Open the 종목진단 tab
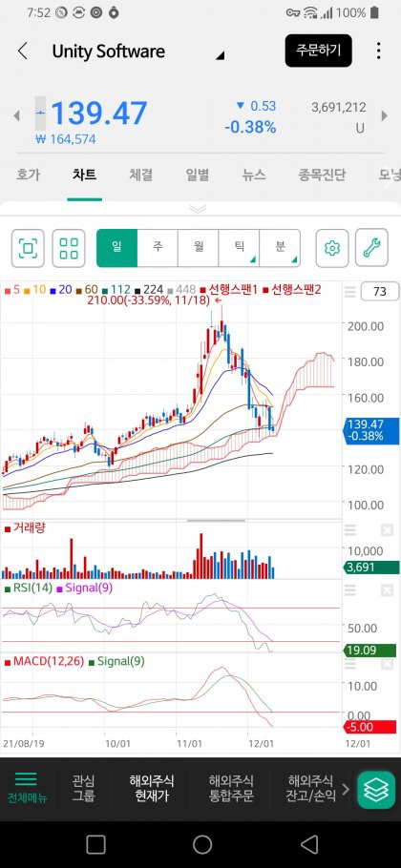Image resolution: width=401 pixels, height=868 pixels. 323,175
